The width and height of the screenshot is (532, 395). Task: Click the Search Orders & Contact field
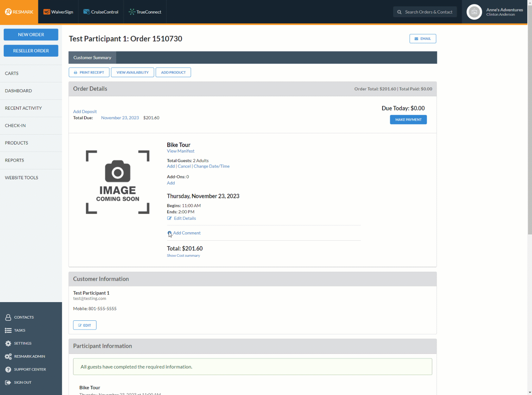425,12
